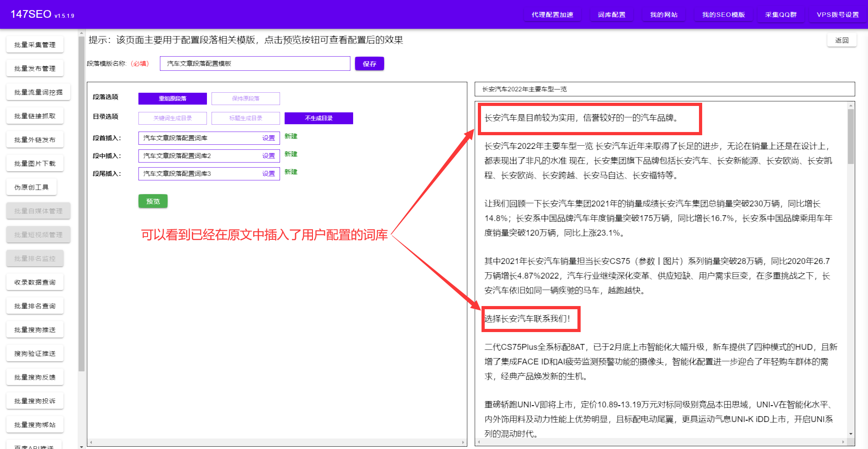Click the green 预览 button
Image resolution: width=868 pixels, height=449 pixels.
tap(153, 201)
